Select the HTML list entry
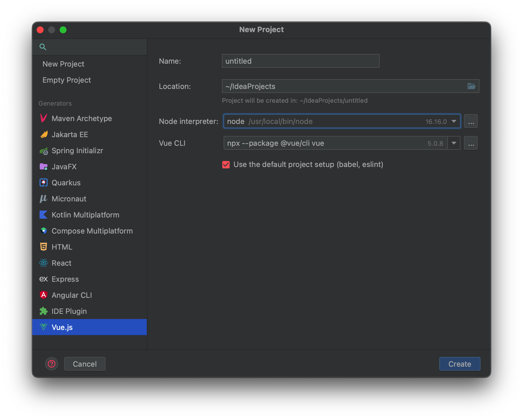Viewport: 523px width, 420px height. pyautogui.click(x=89, y=247)
